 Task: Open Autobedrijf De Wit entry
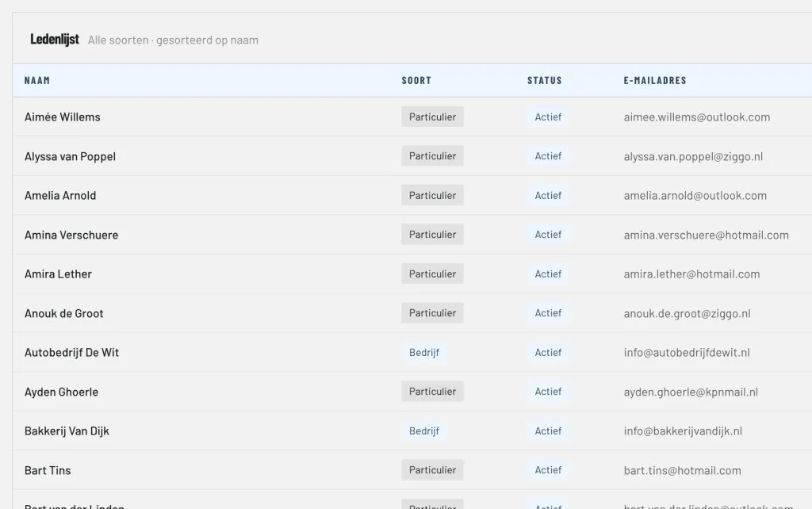pos(71,353)
